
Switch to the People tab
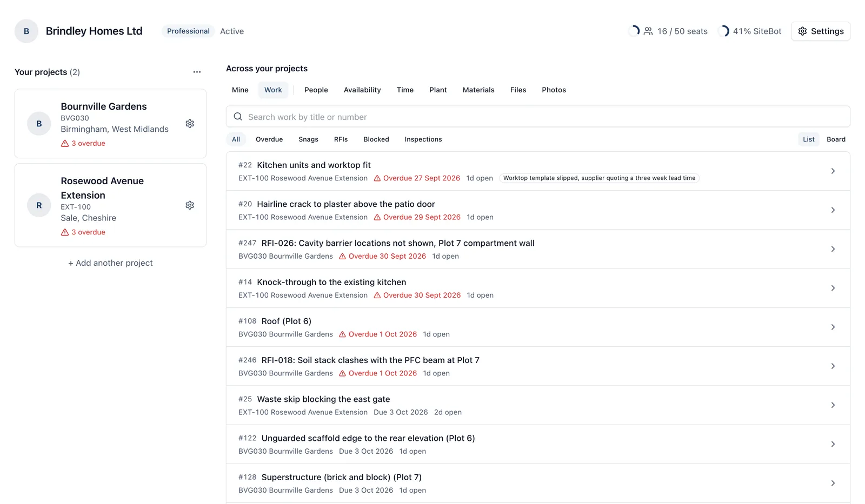[x=316, y=90]
